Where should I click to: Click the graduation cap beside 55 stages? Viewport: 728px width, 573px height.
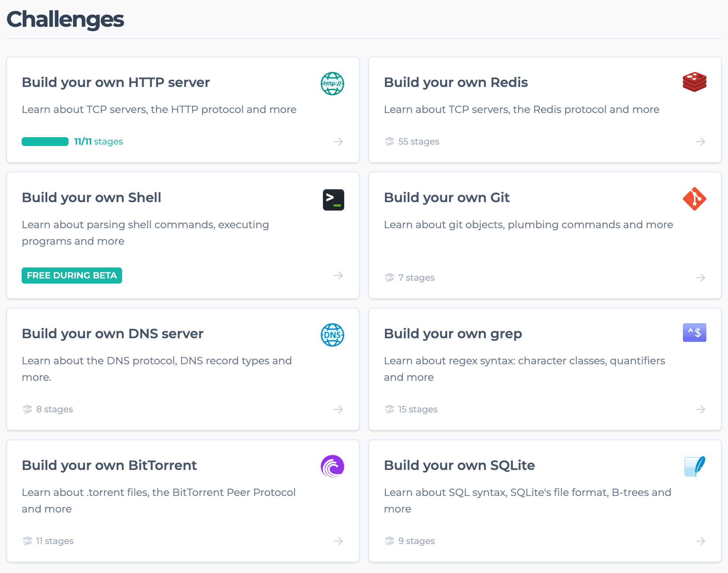(x=389, y=141)
